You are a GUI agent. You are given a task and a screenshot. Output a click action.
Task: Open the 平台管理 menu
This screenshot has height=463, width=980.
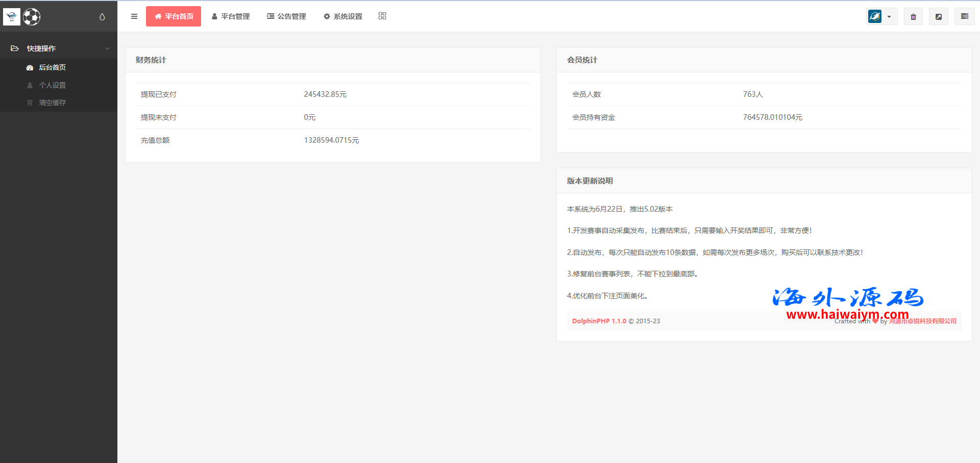pos(231,16)
